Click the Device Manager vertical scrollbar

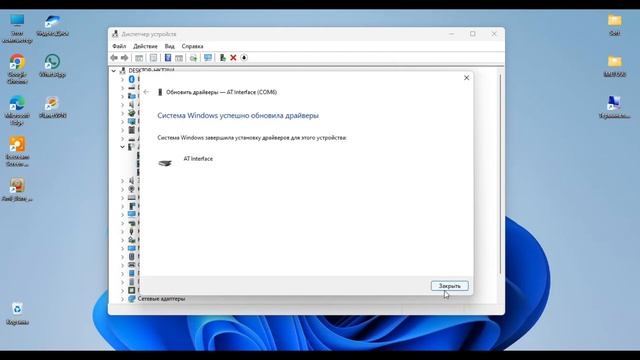click(x=500, y=173)
